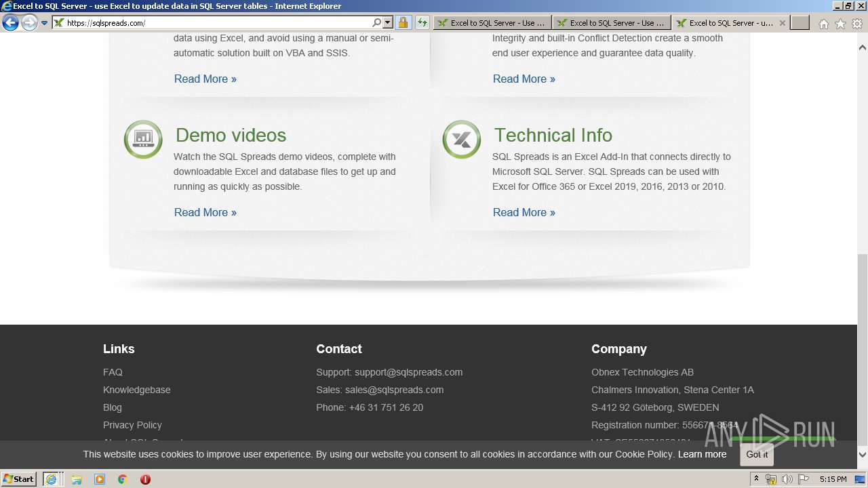
Task: Open the recent pages dropdown arrow
Action: tap(45, 23)
